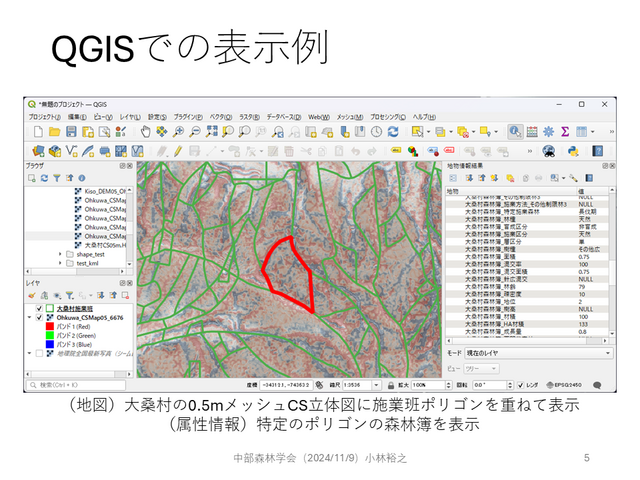Click the blue バンド 3 (Blue) swatch
The image size is (640, 480).
coord(50,344)
